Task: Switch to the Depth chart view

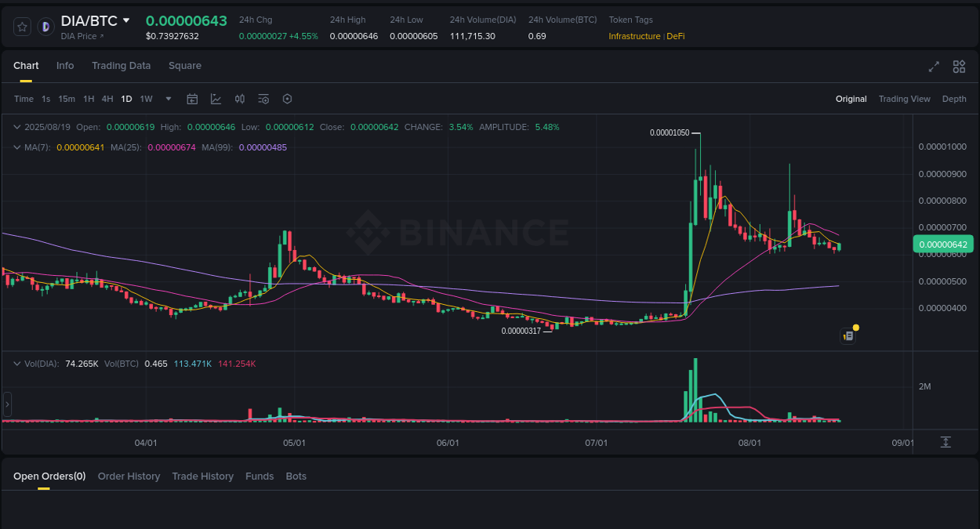Action: (954, 99)
